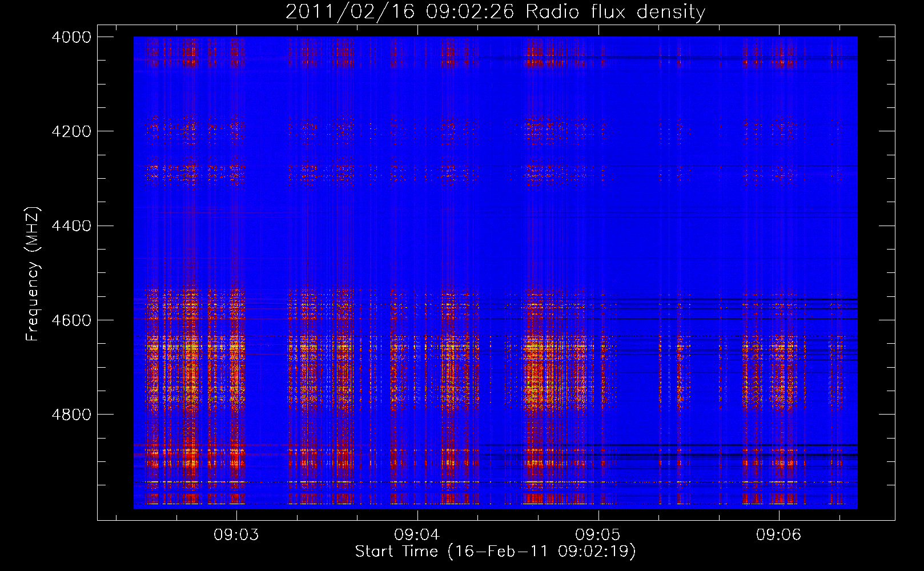Select the 09:06 time tick label
The width and height of the screenshot is (924, 571).
pos(778,535)
